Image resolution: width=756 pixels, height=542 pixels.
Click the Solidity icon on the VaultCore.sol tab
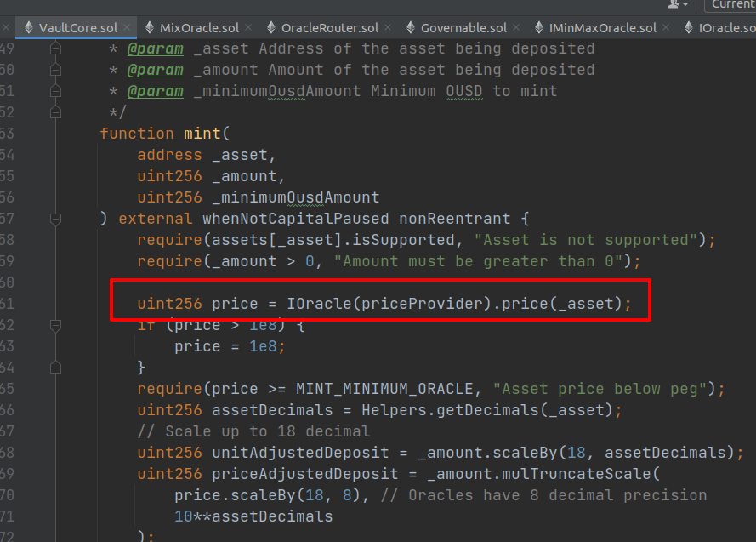coord(31,27)
